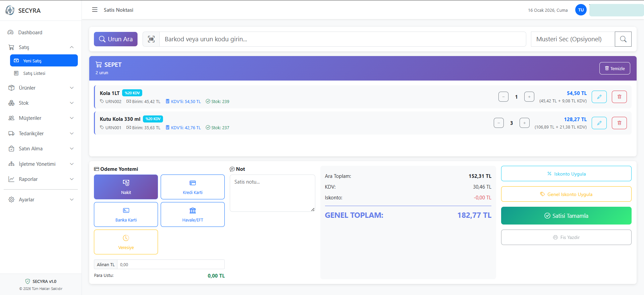The width and height of the screenshot is (644, 295).
Task: Click the Iskonto Uygula button
Action: pos(566,174)
